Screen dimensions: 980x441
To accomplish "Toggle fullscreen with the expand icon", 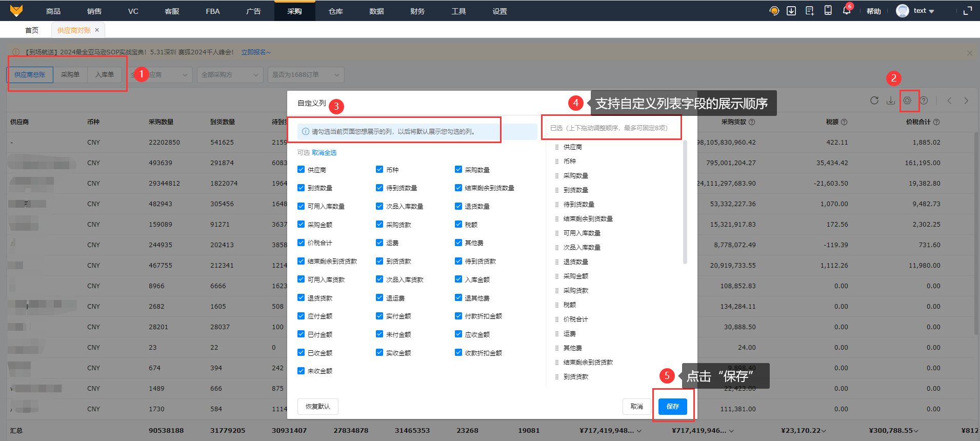I will (968, 11).
